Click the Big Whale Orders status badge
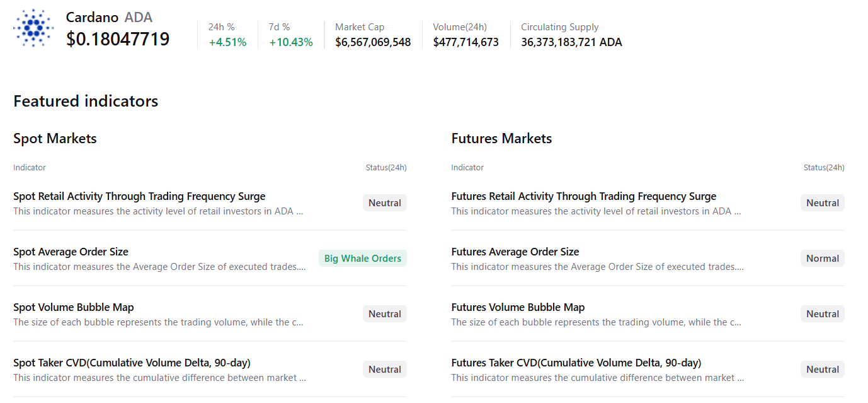 coord(363,259)
